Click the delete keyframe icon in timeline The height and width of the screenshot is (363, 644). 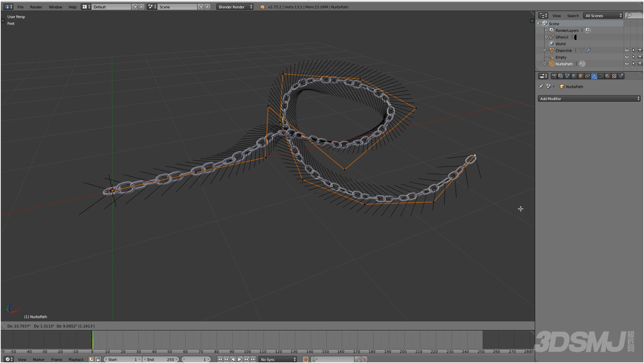click(364, 359)
